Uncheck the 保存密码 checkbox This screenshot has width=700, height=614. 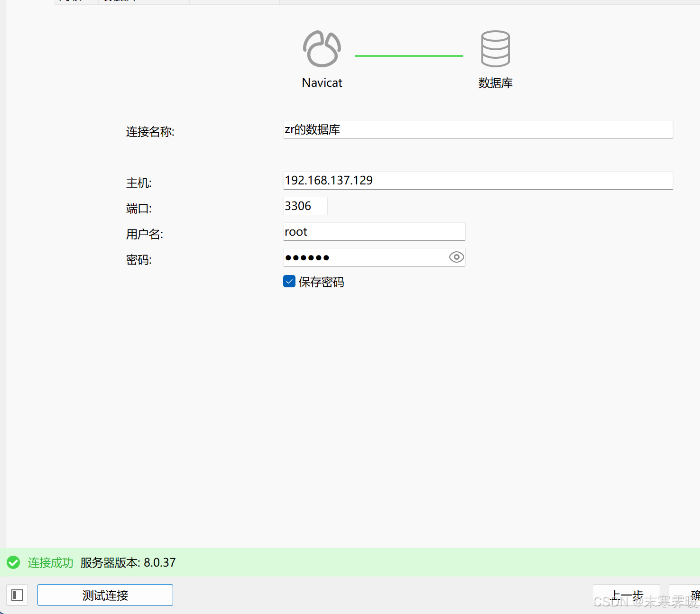click(x=289, y=281)
